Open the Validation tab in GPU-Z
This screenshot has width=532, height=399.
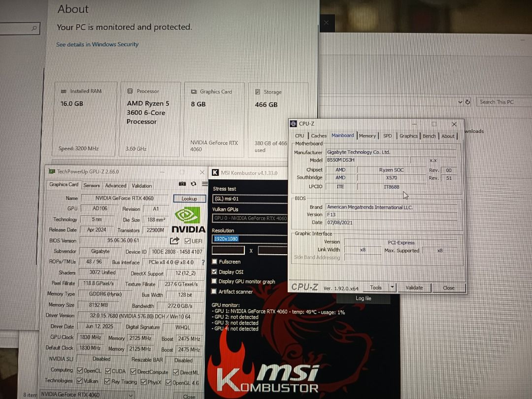[141, 186]
